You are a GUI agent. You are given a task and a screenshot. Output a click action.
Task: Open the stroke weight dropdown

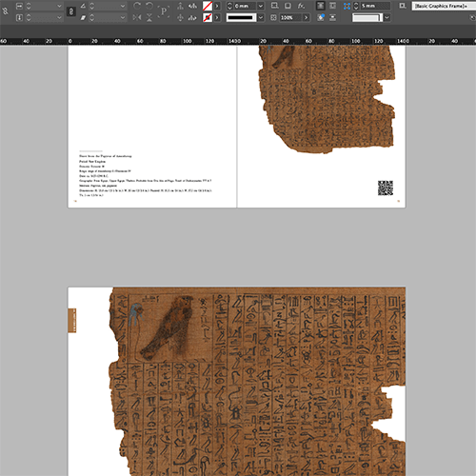(261, 6)
